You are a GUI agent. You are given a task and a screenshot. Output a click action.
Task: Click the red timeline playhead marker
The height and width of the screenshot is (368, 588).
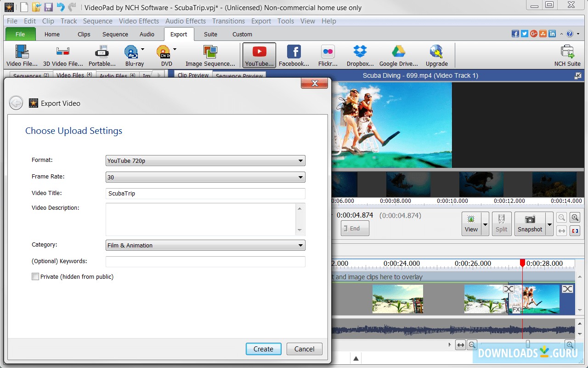click(522, 263)
